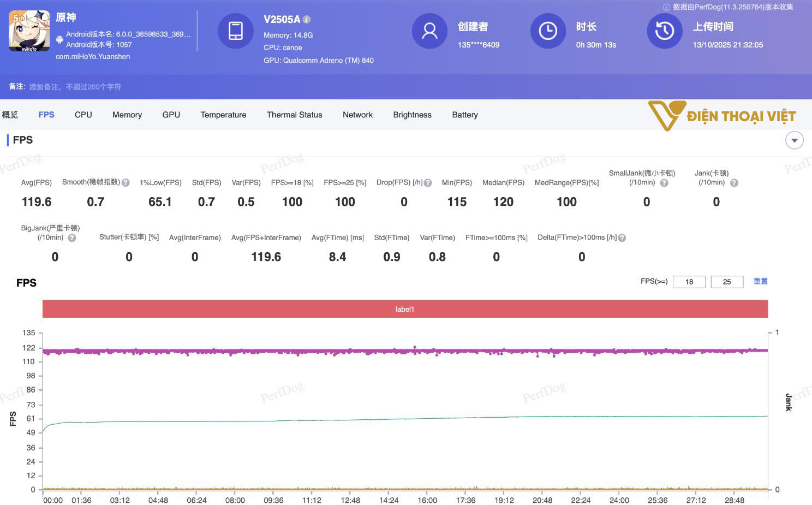Open the info tooltip beside V2505A
The height and width of the screenshot is (505, 812).
tap(306, 19)
